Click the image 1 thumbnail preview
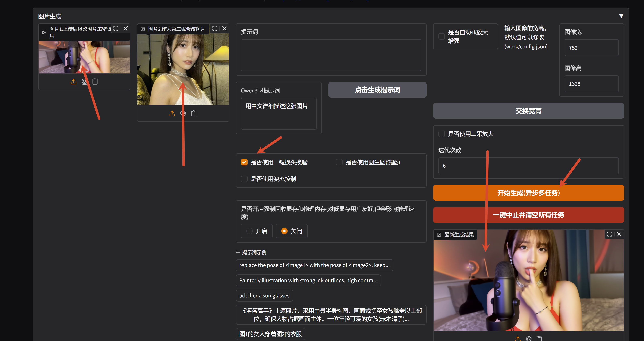644x341 pixels. click(84, 57)
